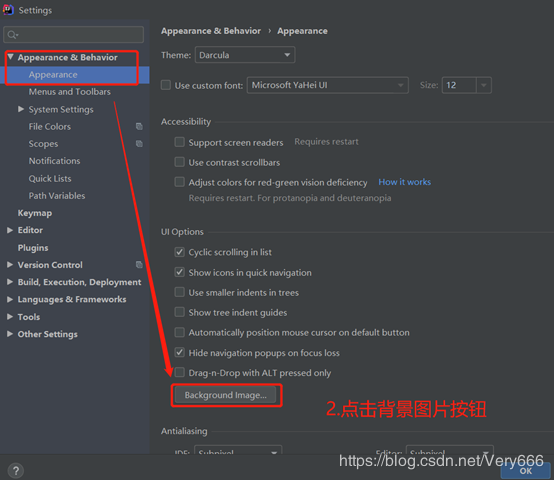
Task: Open the Theme Darcula dropdown
Action: pos(245,55)
